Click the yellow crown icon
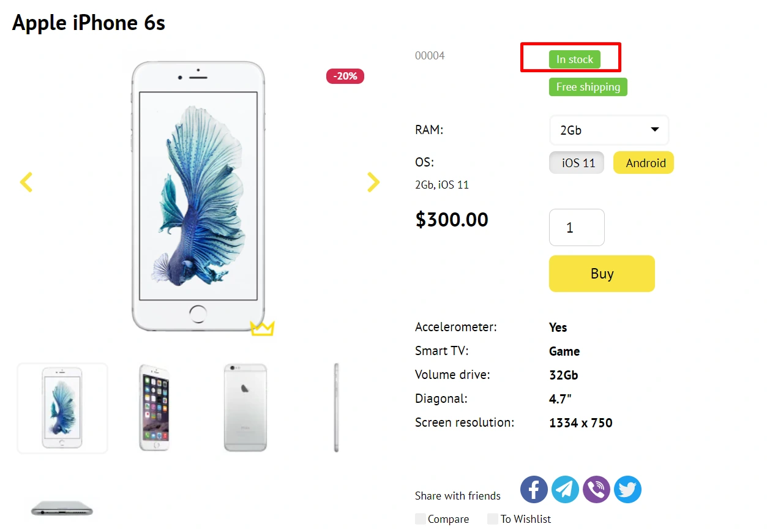The height and width of the screenshot is (532, 767). coord(262,328)
